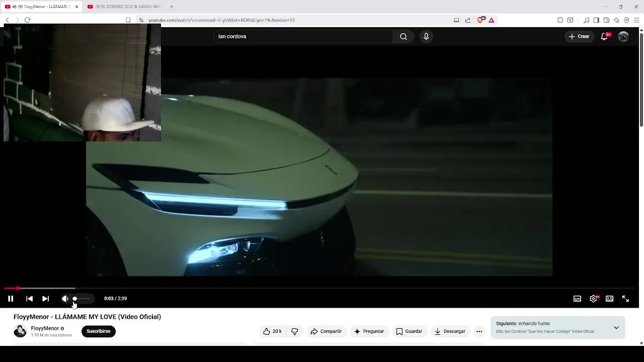Close the FloyyMenor browser tab
644x362 pixels.
point(76,7)
